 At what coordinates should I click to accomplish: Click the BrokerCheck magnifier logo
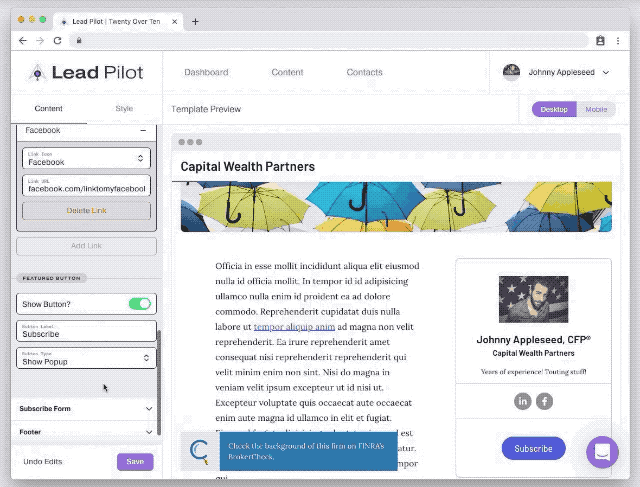click(200, 451)
